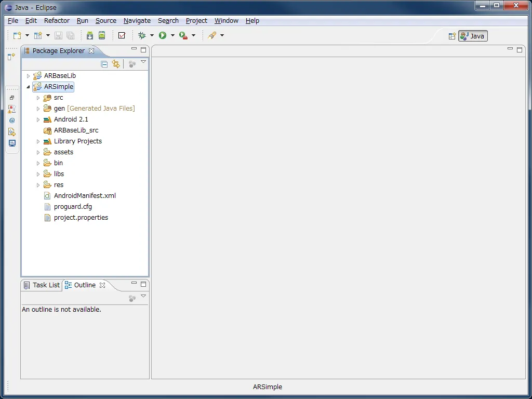The height and width of the screenshot is (399, 532).
Task: Collapse All in Package Explorer toolbar
Action: 104,64
